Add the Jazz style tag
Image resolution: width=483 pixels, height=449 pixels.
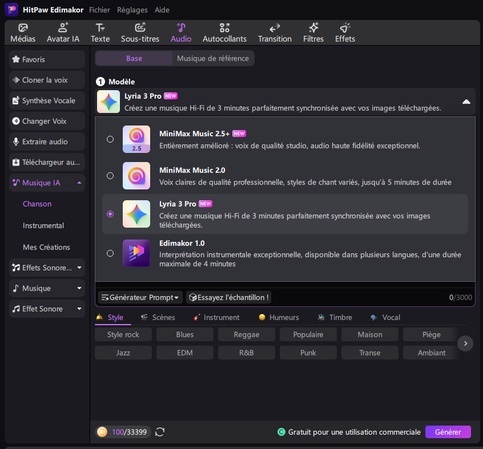pyautogui.click(x=123, y=353)
